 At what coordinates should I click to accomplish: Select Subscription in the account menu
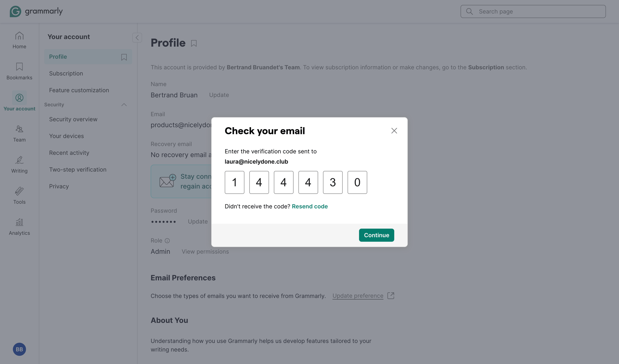pos(66,73)
